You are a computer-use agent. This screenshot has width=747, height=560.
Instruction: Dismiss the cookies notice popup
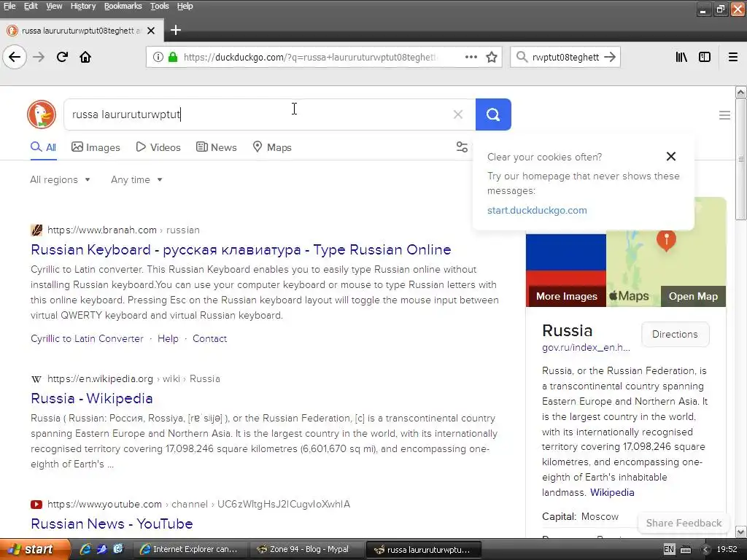(671, 156)
